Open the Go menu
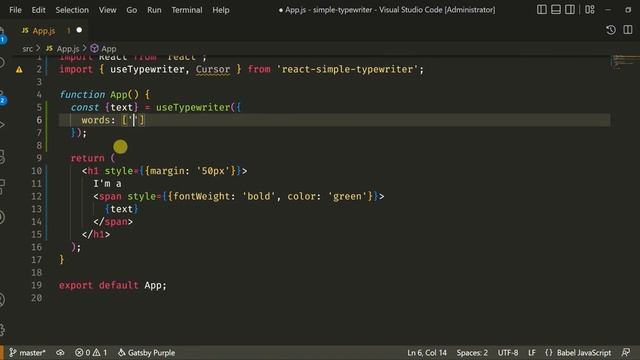This screenshot has height=360, width=640. [x=131, y=10]
